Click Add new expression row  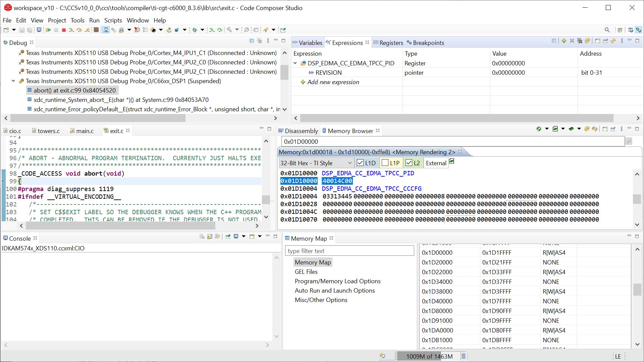pyautogui.click(x=333, y=82)
